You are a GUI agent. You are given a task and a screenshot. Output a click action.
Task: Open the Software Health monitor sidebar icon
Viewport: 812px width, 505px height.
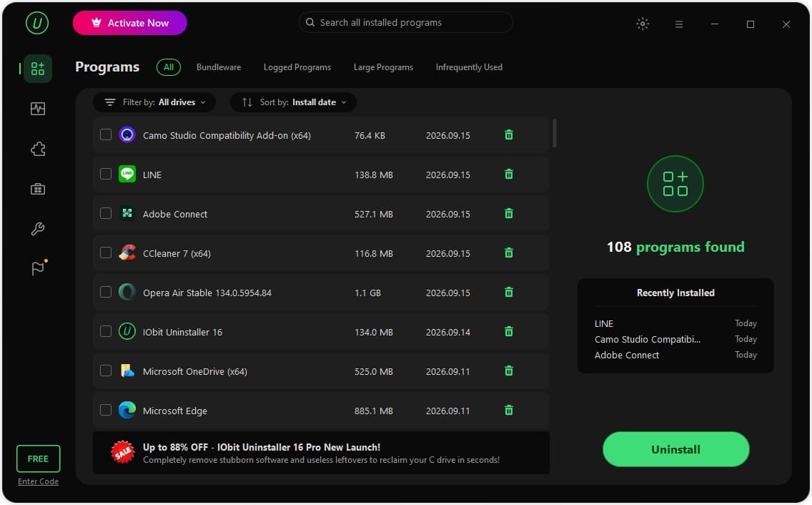coord(38,109)
